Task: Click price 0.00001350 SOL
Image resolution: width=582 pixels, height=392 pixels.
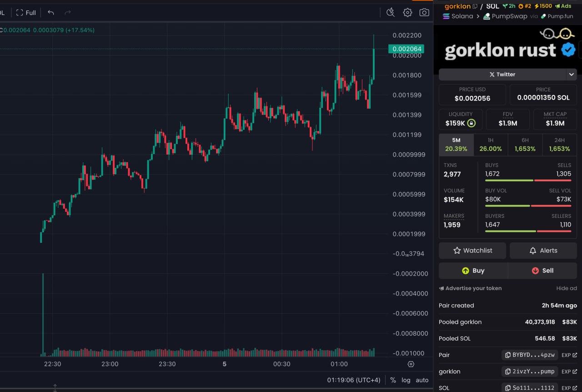Action: tap(543, 95)
